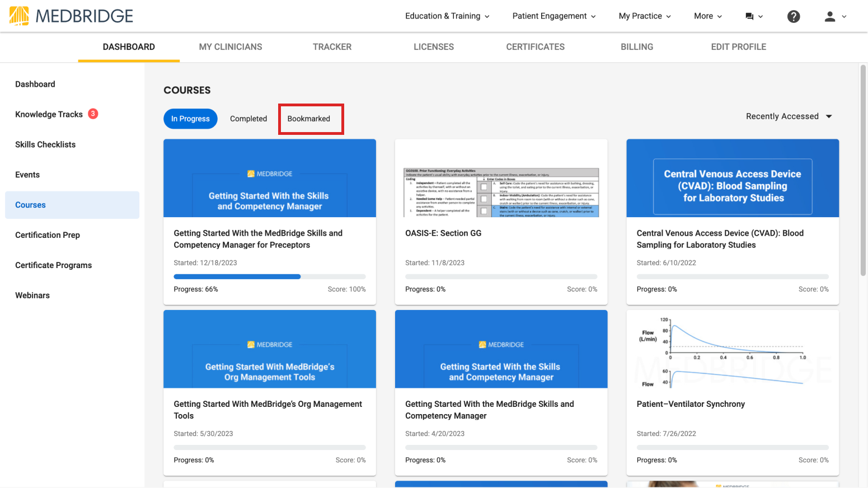Switch to the Licenses tab
This screenshot has height=488, width=868.
point(434,47)
